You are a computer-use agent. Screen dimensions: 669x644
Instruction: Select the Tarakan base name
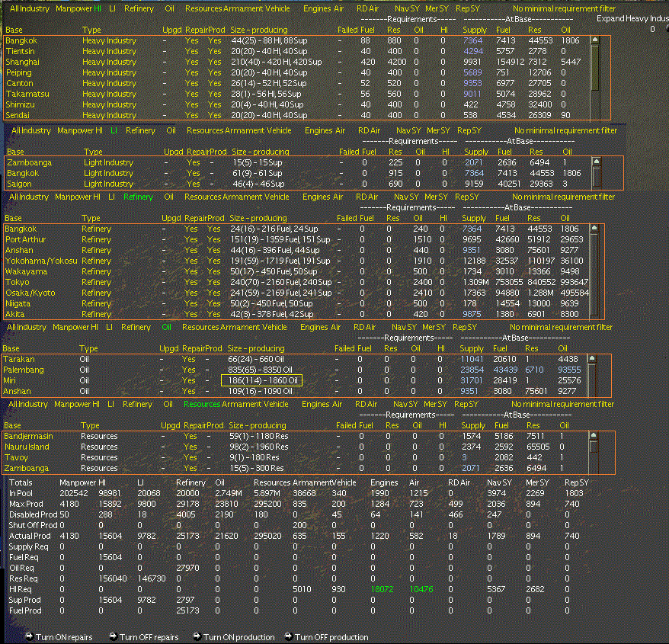pos(19,359)
